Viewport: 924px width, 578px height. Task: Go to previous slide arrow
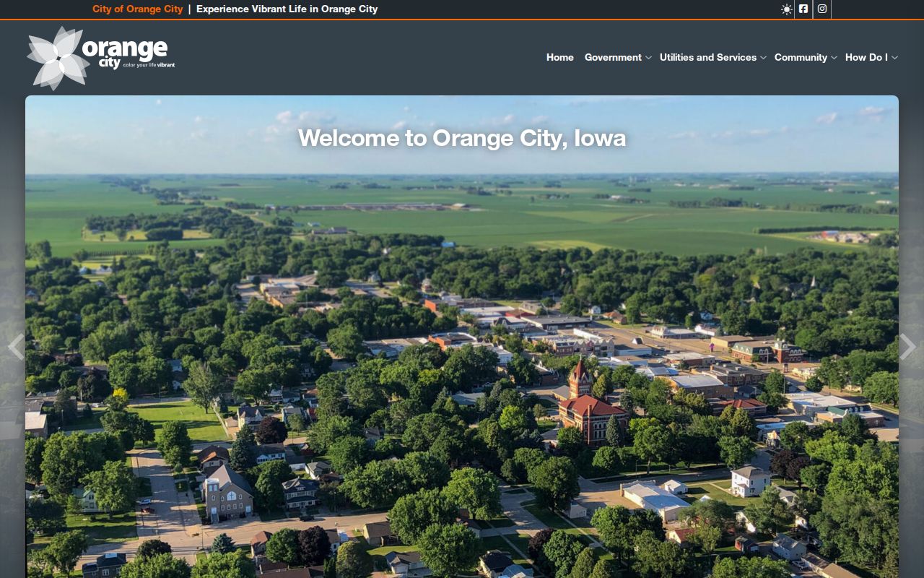(15, 347)
